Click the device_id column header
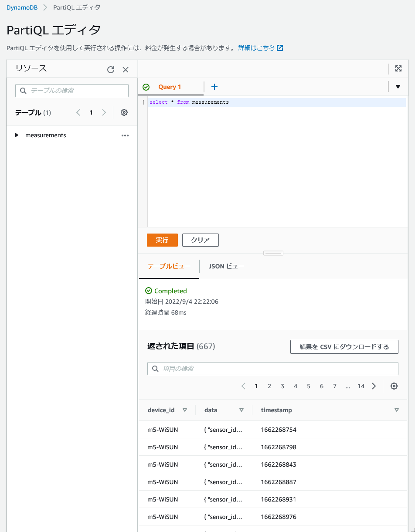Screen dimensions: 415x532 (161, 410)
